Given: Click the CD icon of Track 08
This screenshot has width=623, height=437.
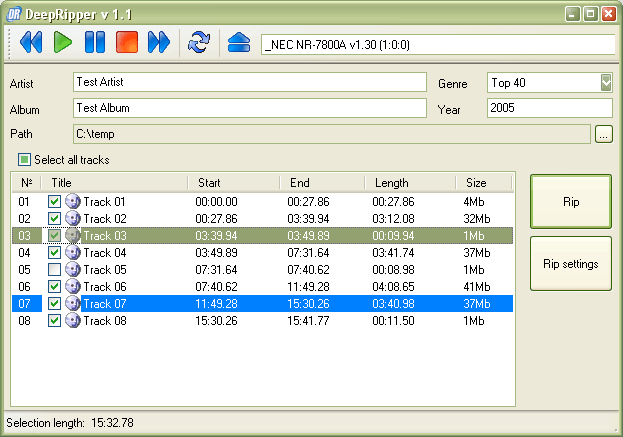Looking at the screenshot, I should pyautogui.click(x=73, y=321).
